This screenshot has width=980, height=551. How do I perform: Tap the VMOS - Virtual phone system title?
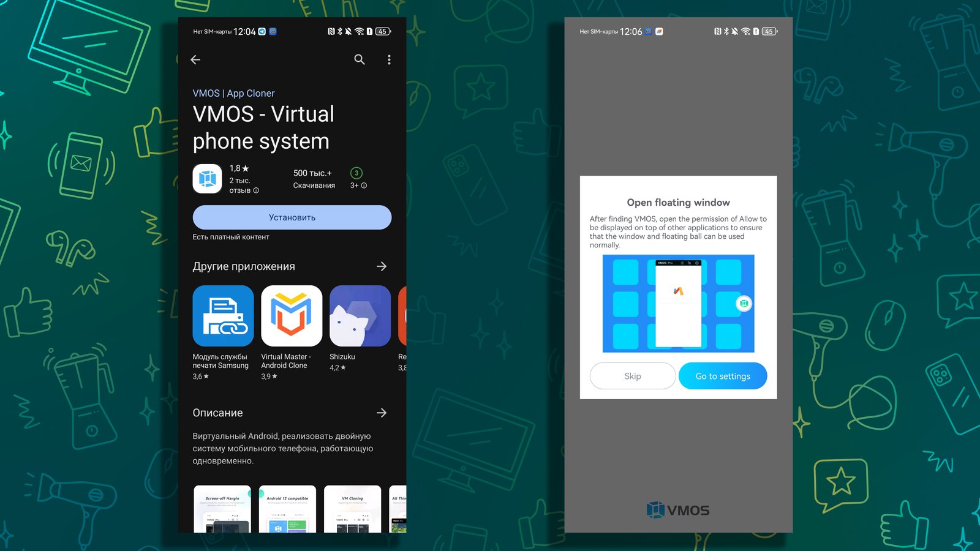pos(263,127)
